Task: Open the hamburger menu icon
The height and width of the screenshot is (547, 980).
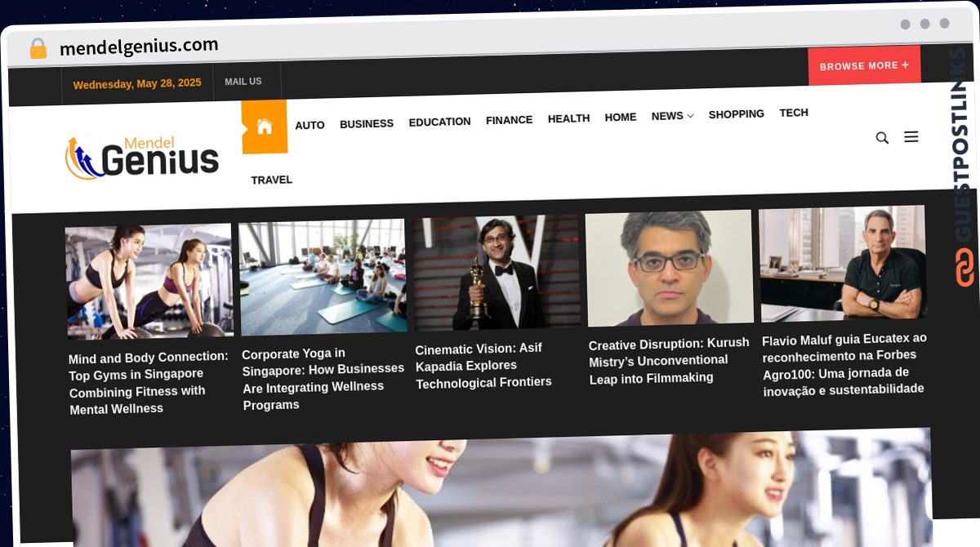Action: coord(911,137)
